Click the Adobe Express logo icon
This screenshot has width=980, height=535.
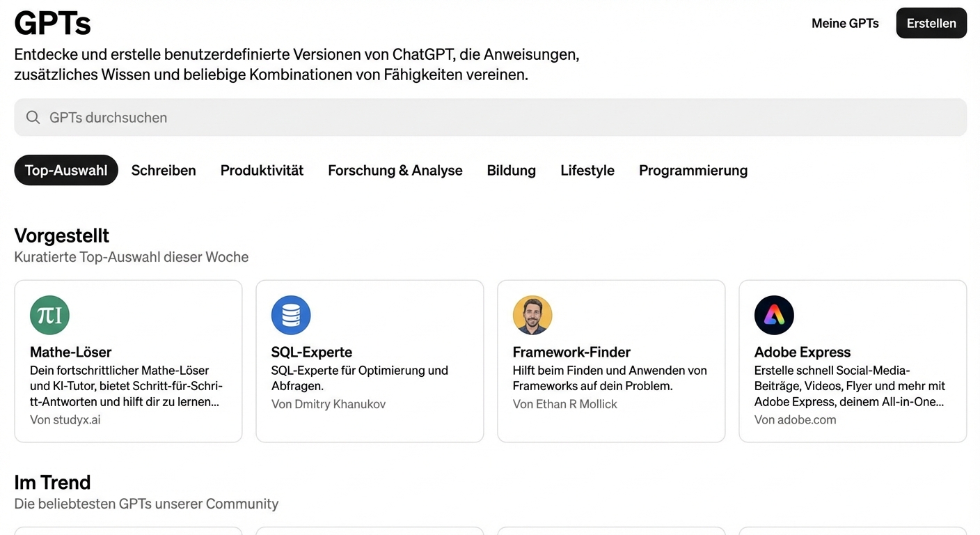(x=774, y=315)
